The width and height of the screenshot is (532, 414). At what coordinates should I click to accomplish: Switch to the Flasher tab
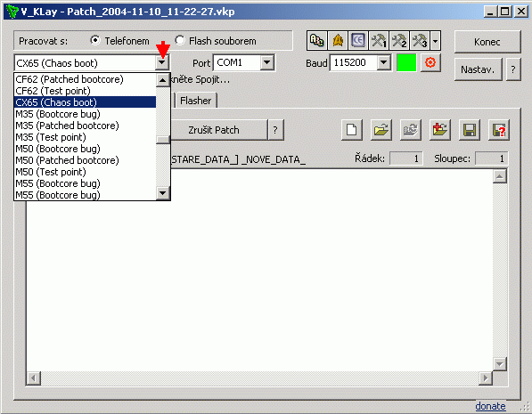[196, 101]
